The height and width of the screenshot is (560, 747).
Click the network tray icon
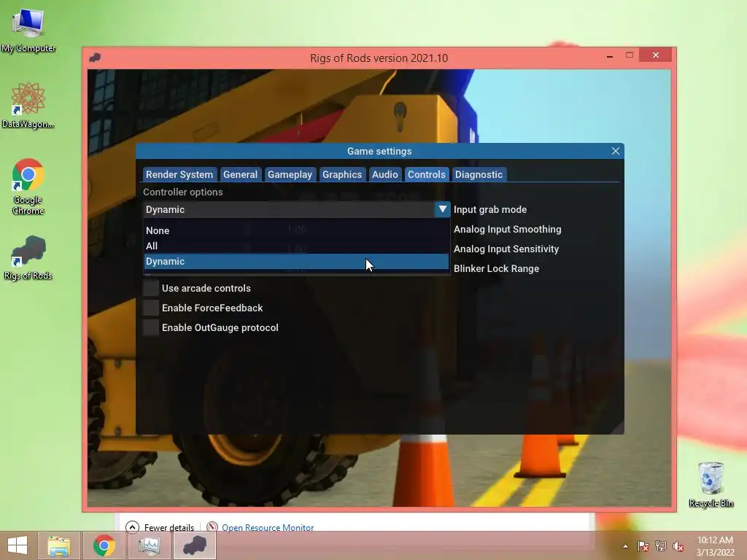tap(661, 546)
